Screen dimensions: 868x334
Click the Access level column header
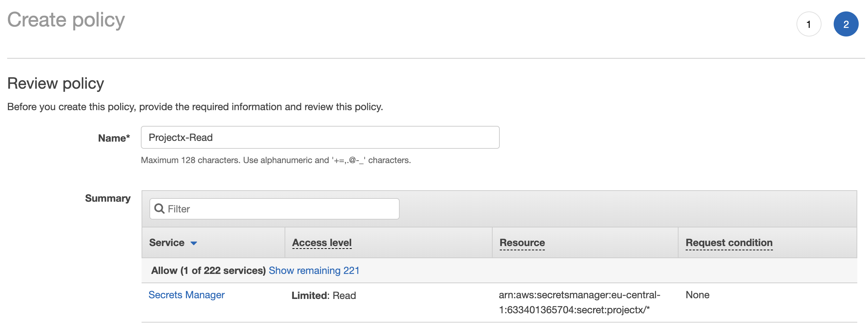pyautogui.click(x=322, y=242)
